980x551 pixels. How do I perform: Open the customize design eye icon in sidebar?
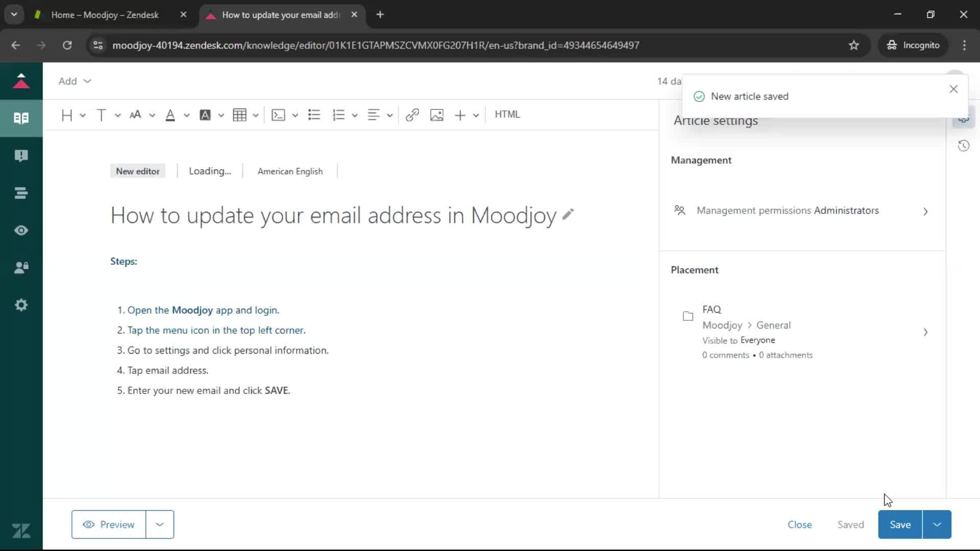(x=21, y=231)
